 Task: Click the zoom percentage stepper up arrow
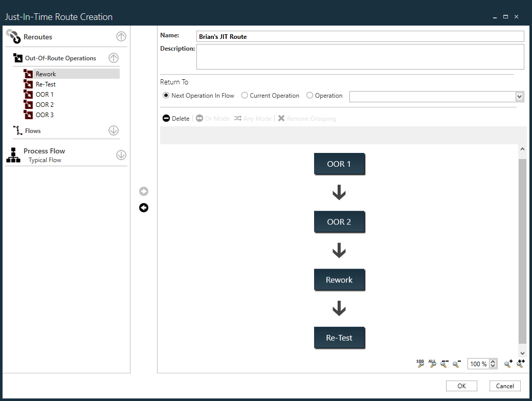coord(493,360)
